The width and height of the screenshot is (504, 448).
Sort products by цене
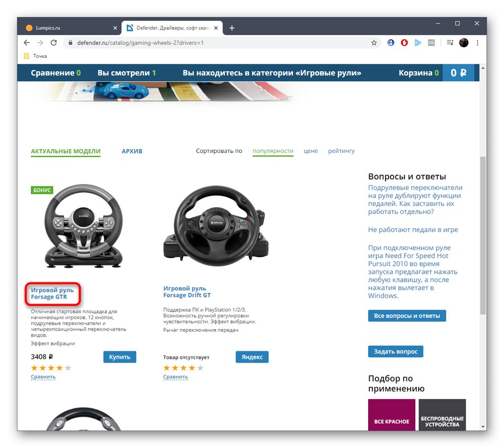tap(310, 151)
